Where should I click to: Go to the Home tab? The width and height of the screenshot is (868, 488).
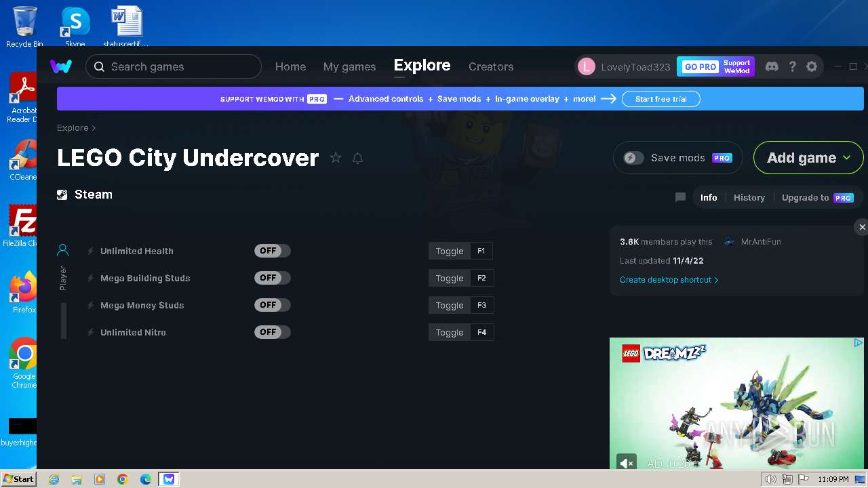click(290, 66)
